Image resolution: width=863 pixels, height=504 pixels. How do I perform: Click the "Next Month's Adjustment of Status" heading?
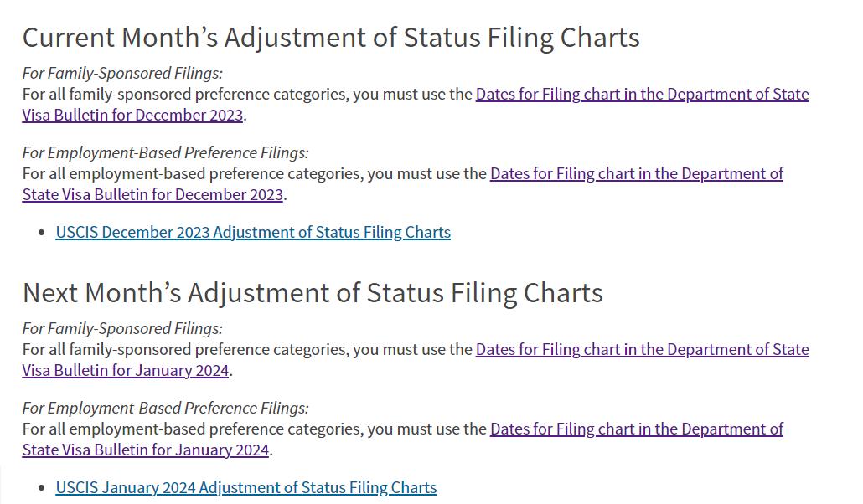tap(313, 292)
